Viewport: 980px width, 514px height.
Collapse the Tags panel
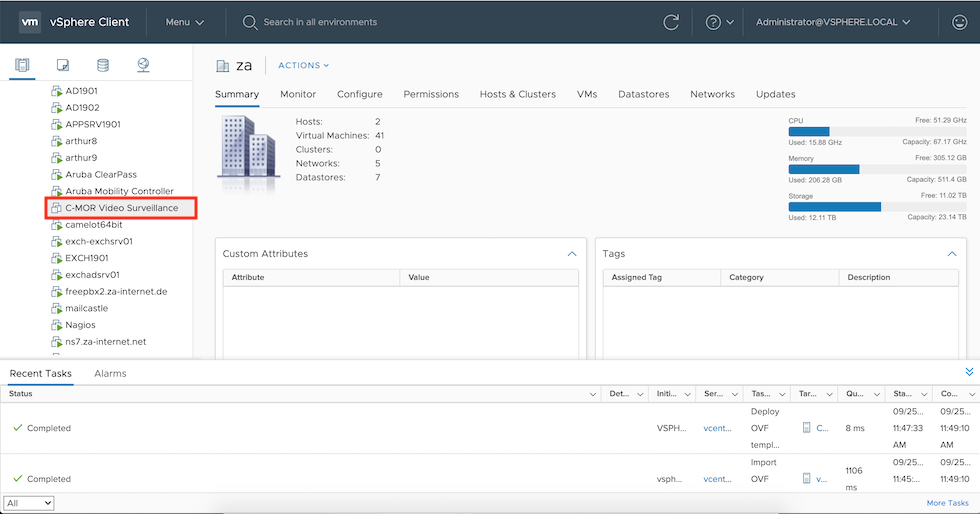click(952, 254)
